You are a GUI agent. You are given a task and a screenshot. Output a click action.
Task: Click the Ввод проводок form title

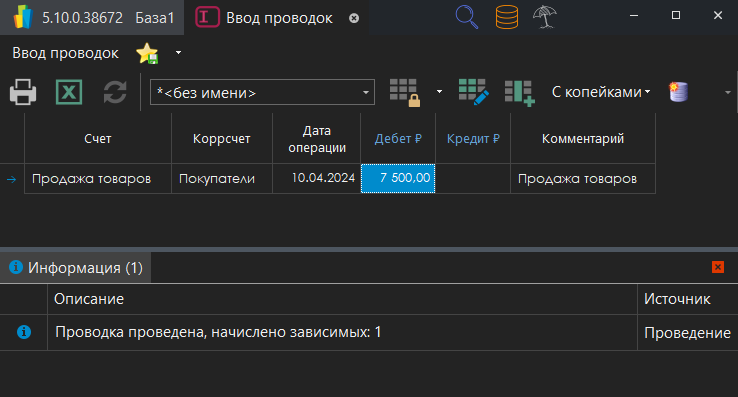(65, 53)
